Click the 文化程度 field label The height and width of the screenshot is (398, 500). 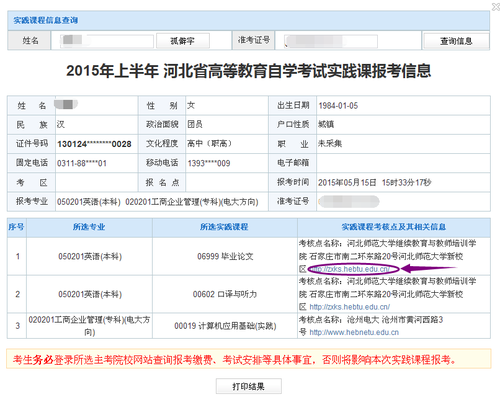coord(162,143)
